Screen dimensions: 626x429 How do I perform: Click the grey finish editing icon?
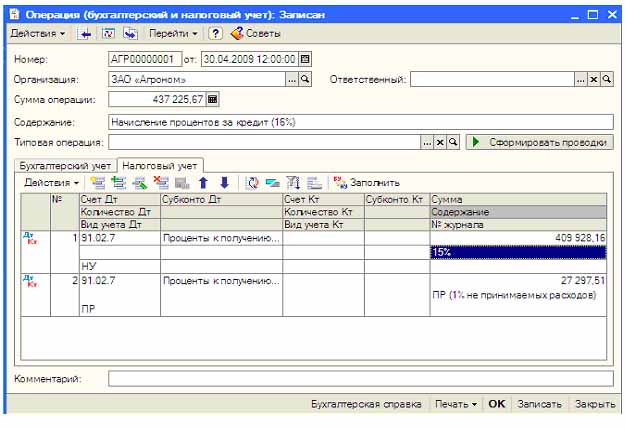coord(182,183)
